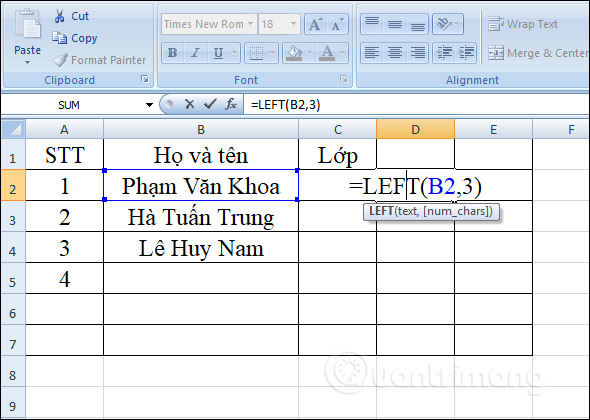The image size is (590, 420).
Task: Click the cell editing =LEFT(B2,3)
Action: click(x=415, y=186)
